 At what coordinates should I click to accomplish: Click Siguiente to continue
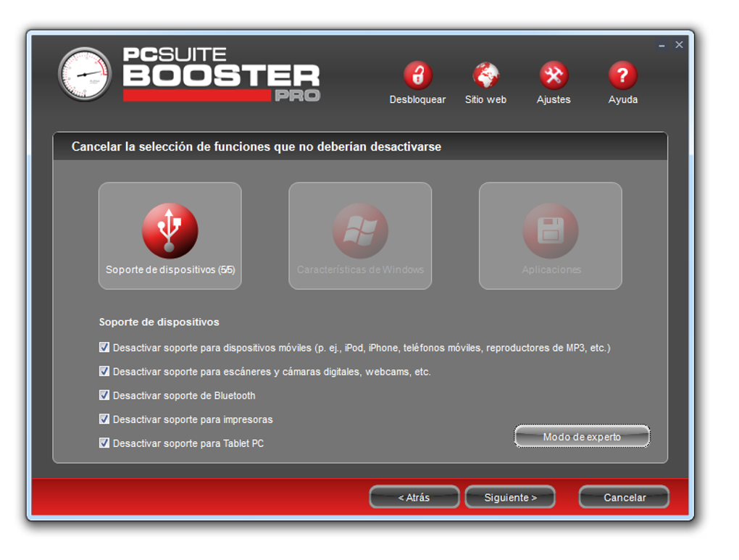(510, 497)
